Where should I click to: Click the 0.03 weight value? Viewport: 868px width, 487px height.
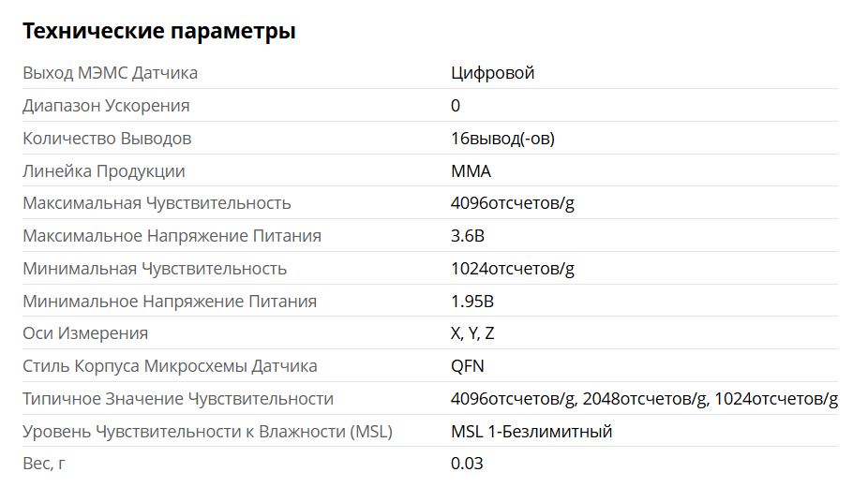point(467,464)
